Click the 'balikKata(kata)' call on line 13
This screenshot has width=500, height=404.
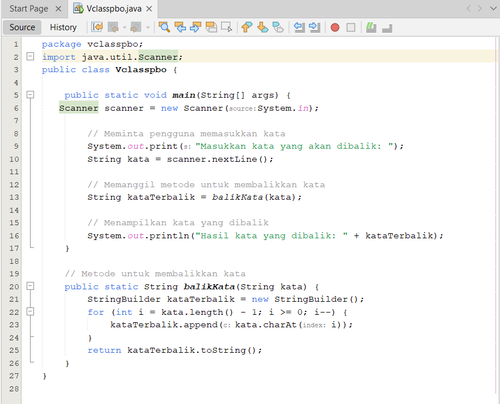point(254,197)
